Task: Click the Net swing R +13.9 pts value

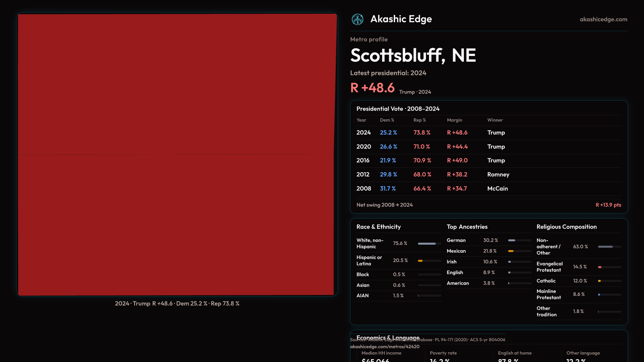Action: (x=608, y=205)
